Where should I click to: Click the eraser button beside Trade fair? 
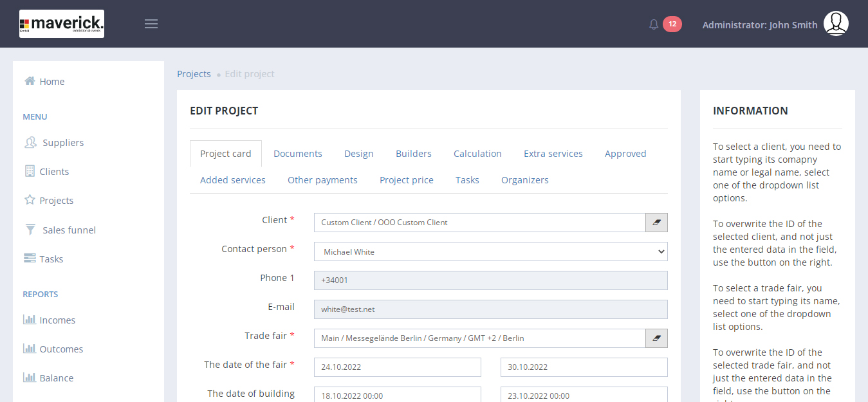tap(656, 338)
